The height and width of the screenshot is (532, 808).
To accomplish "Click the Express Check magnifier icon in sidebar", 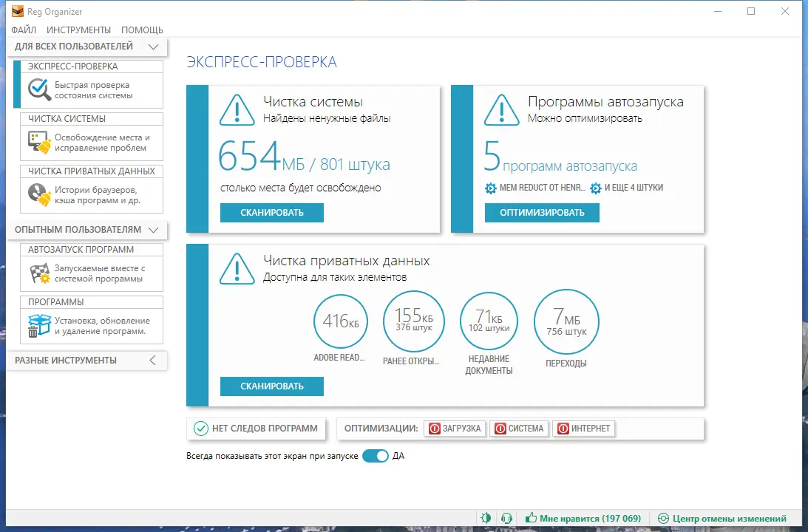I will click(39, 89).
